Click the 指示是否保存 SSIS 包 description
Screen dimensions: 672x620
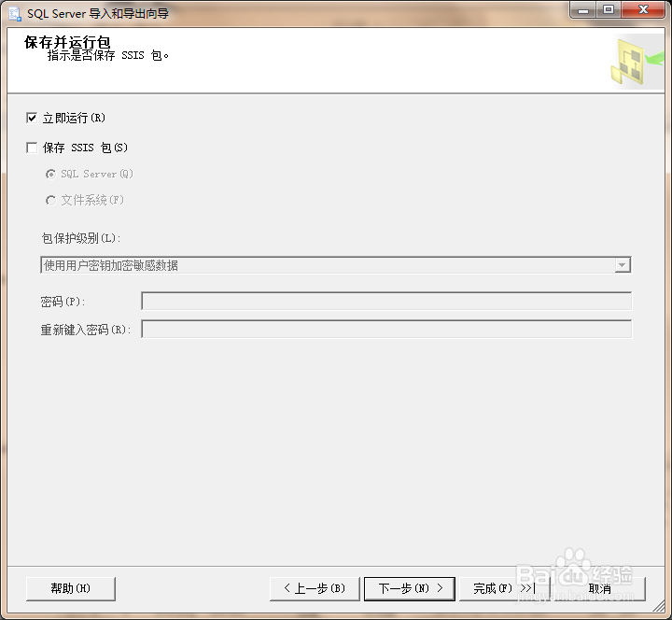108,55
